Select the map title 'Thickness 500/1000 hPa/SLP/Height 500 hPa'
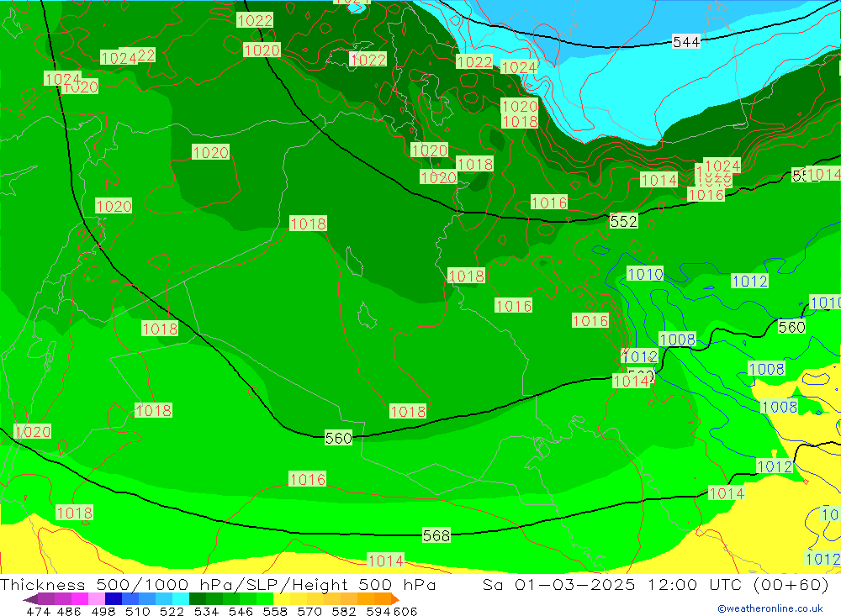The image size is (841, 616). coord(217,584)
